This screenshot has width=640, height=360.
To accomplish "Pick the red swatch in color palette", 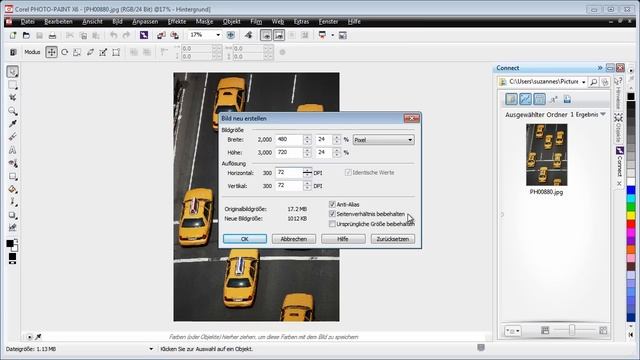I will click(x=631, y=224).
